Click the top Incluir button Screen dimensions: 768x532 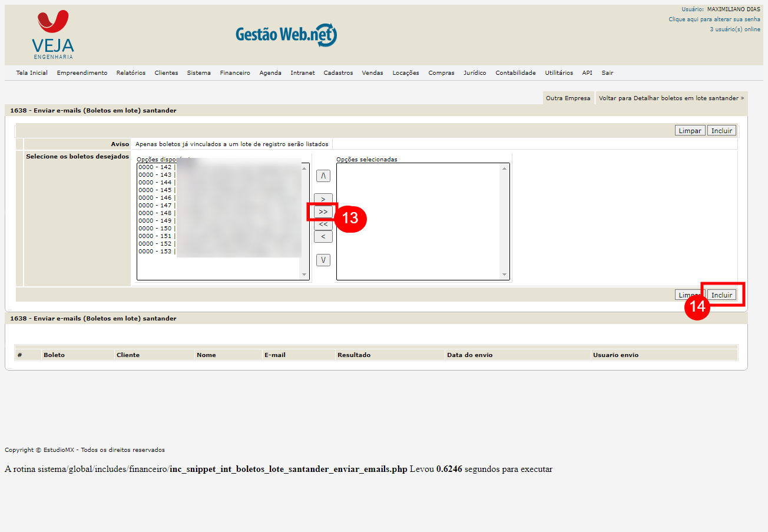721,131
